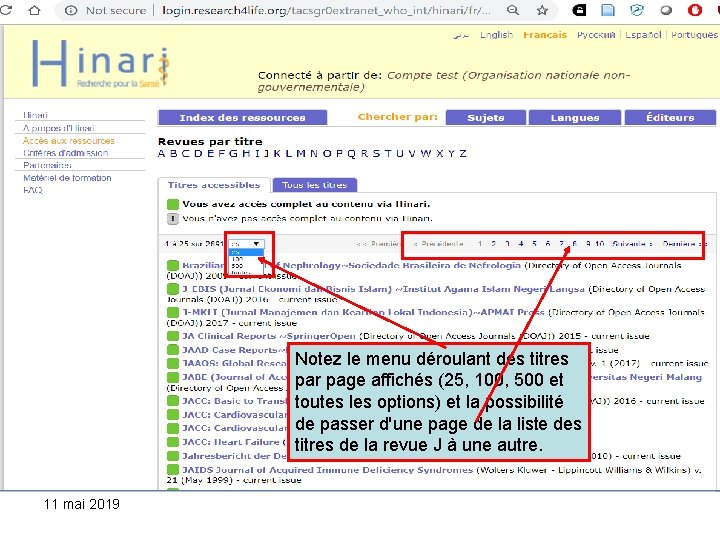
Task: Search by Sujets button
Action: [486, 118]
